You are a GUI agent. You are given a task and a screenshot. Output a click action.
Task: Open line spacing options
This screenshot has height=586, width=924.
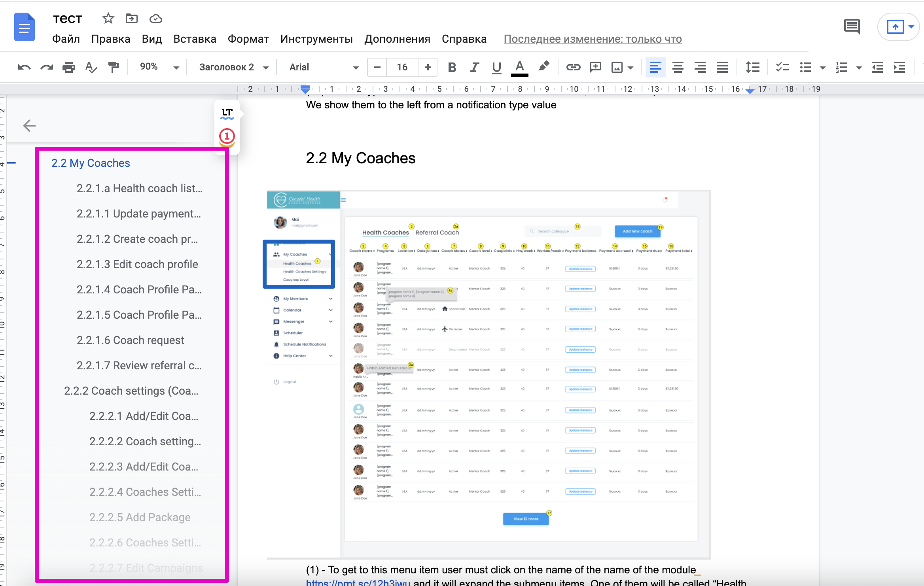pos(752,67)
